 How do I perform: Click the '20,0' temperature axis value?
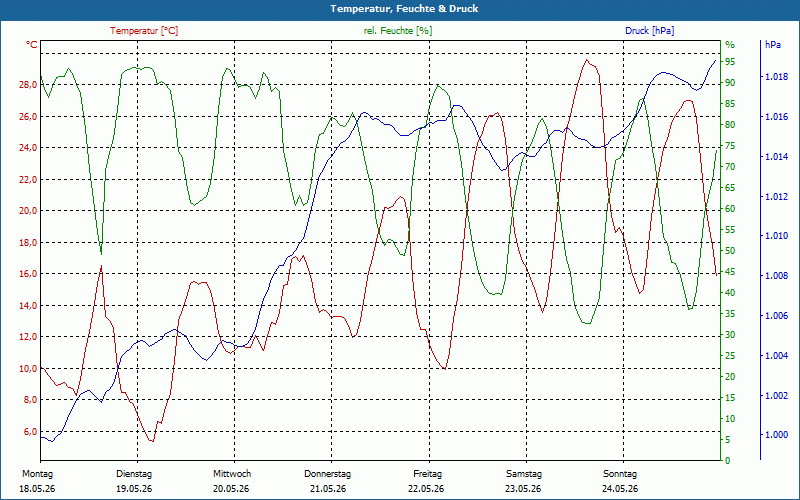pyautogui.click(x=28, y=211)
